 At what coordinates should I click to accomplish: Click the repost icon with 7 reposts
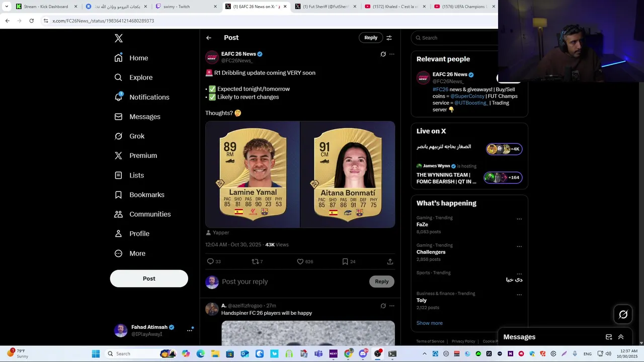[255, 261]
